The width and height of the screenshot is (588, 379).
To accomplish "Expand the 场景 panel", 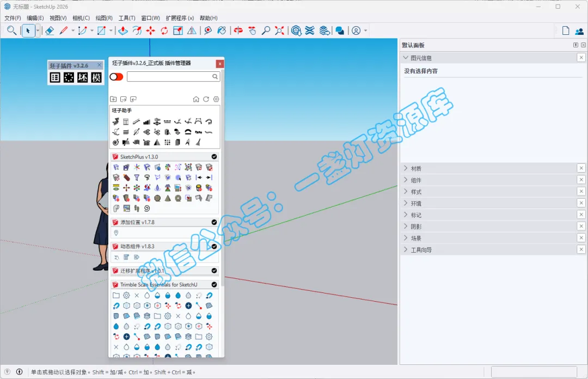I will [x=406, y=238].
